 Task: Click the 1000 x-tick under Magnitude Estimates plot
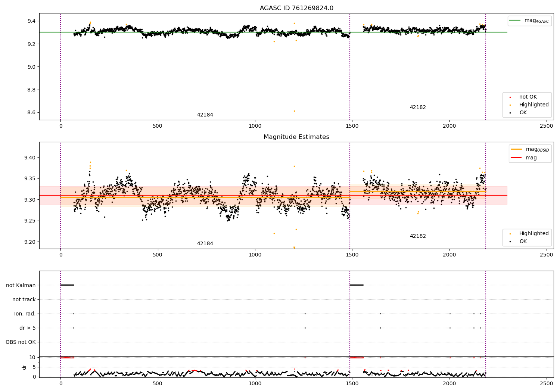coord(255,255)
